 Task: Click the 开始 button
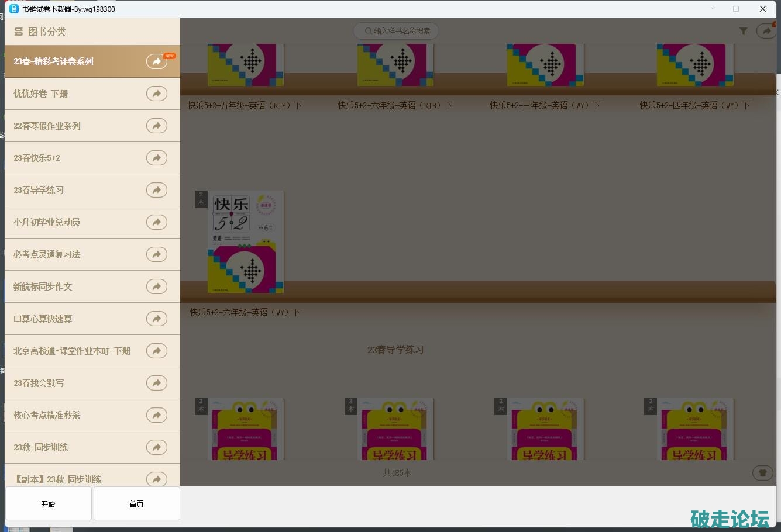coord(49,503)
